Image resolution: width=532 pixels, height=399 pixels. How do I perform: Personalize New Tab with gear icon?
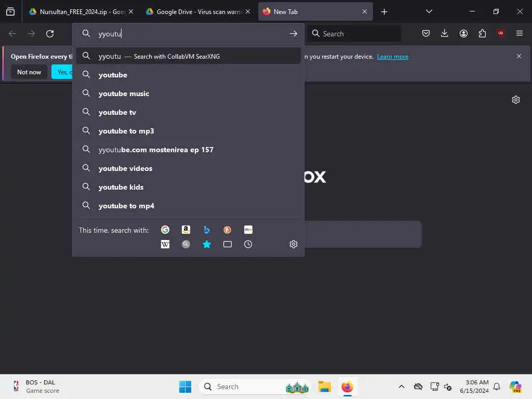(x=516, y=100)
